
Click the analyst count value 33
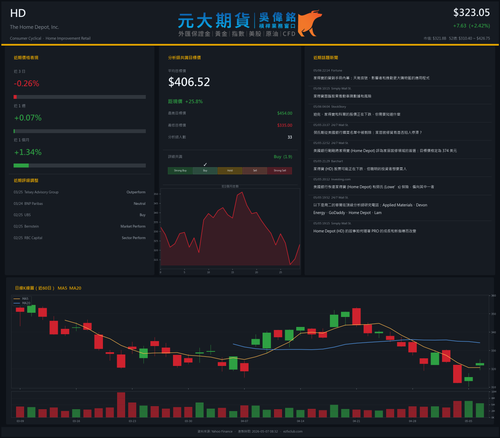290,137
